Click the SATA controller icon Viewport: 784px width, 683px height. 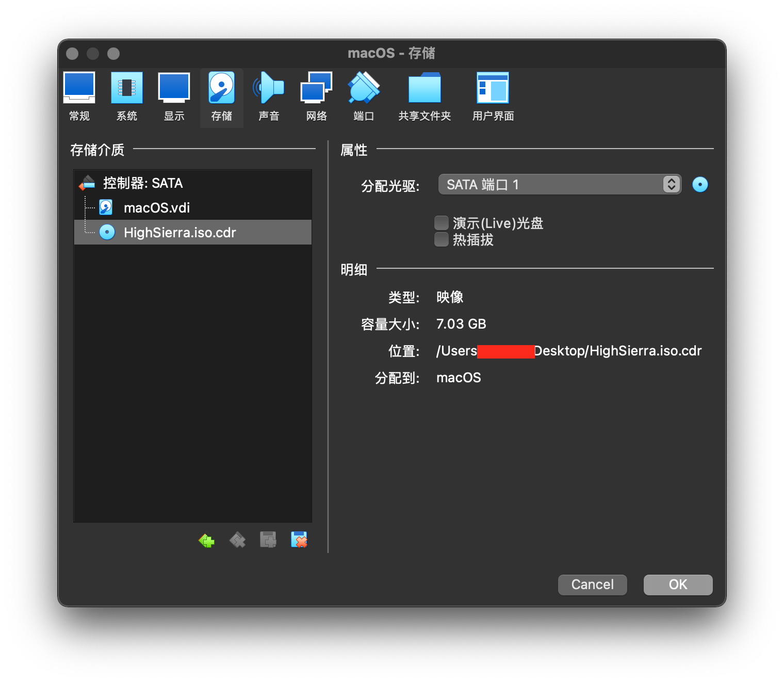(x=87, y=183)
